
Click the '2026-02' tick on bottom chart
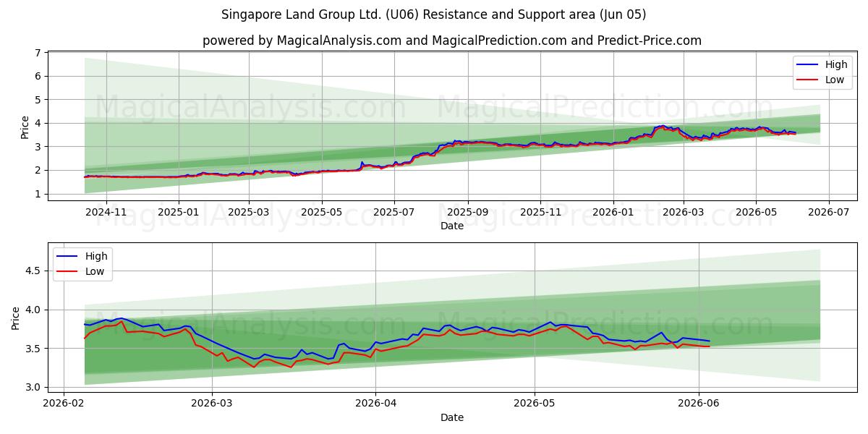[x=64, y=404]
